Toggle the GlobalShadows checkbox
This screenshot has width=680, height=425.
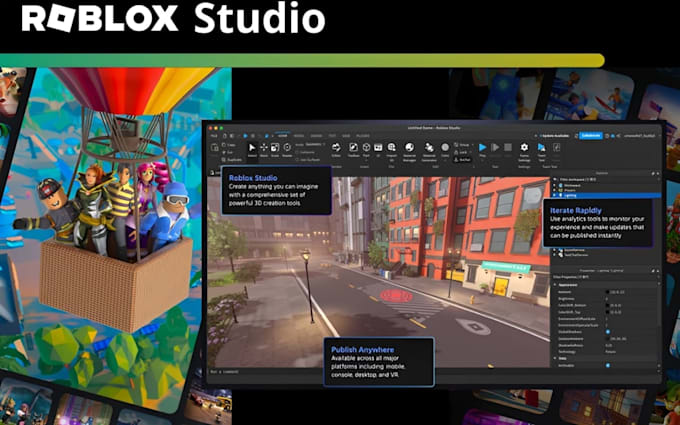[x=608, y=332]
